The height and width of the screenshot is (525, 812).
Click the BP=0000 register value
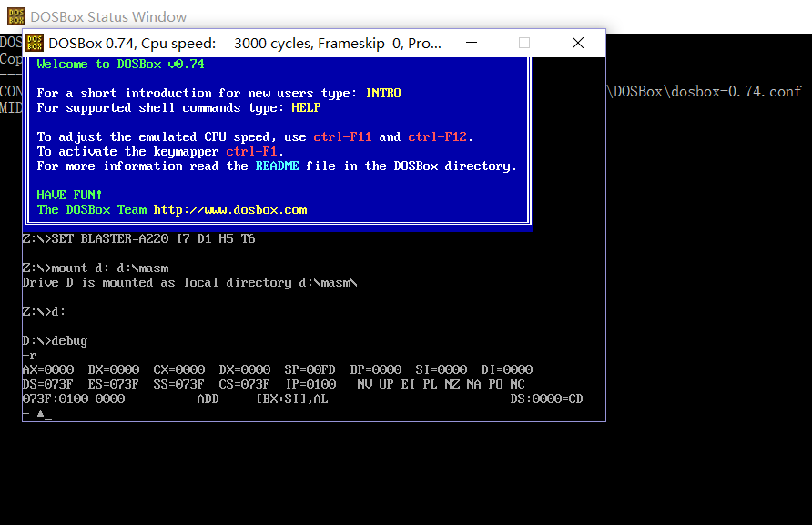(x=376, y=369)
